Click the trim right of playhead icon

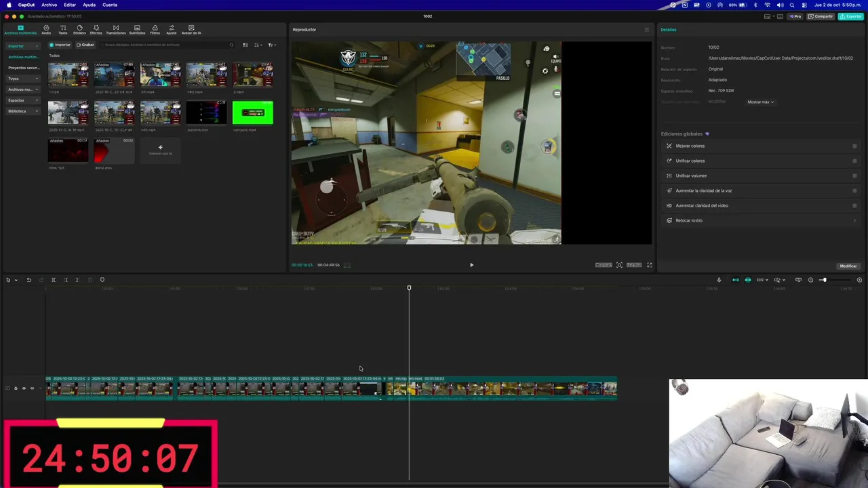click(x=77, y=280)
